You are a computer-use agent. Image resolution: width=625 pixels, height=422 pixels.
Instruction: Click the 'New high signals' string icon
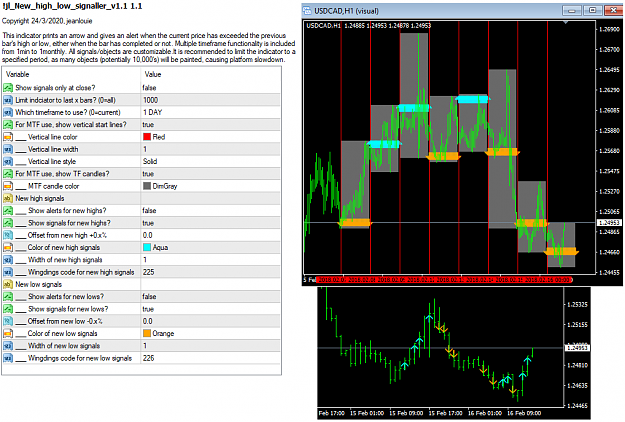click(8, 198)
